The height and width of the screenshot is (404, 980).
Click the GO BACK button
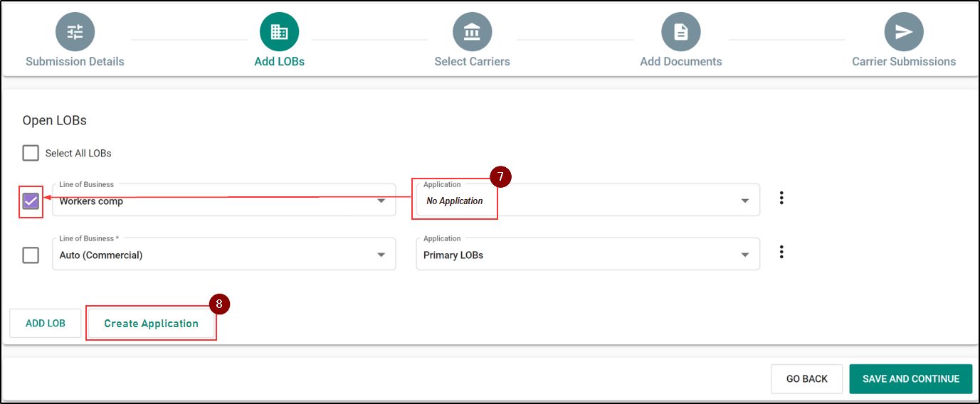807,379
